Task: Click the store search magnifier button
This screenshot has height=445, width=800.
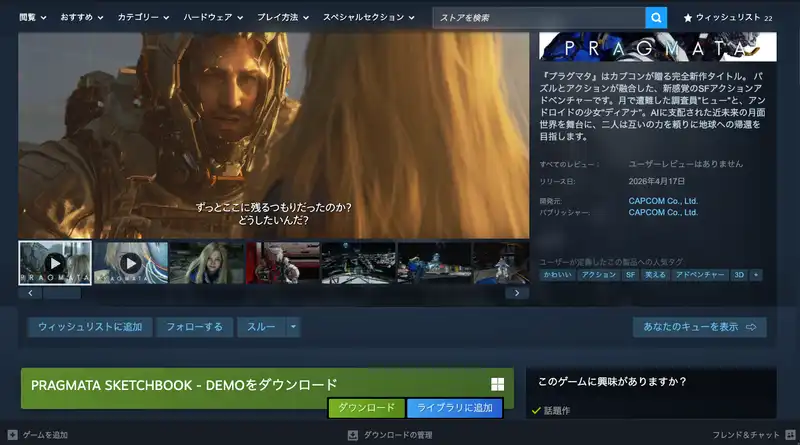Action: click(656, 18)
